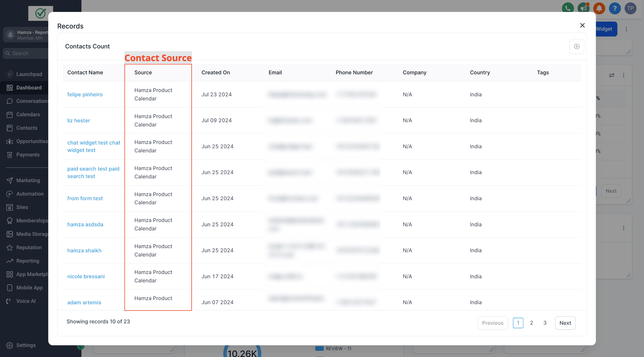This screenshot has height=357, width=644.
Task: Open nicole bressani contact
Action: click(x=86, y=276)
